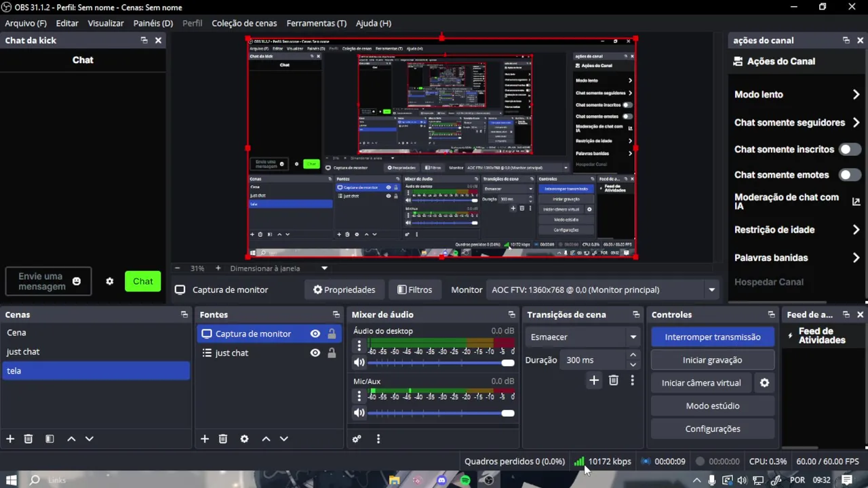Viewport: 868px width, 488px height.
Task: Mute Áudio do desktop speaker
Action: pos(359,363)
